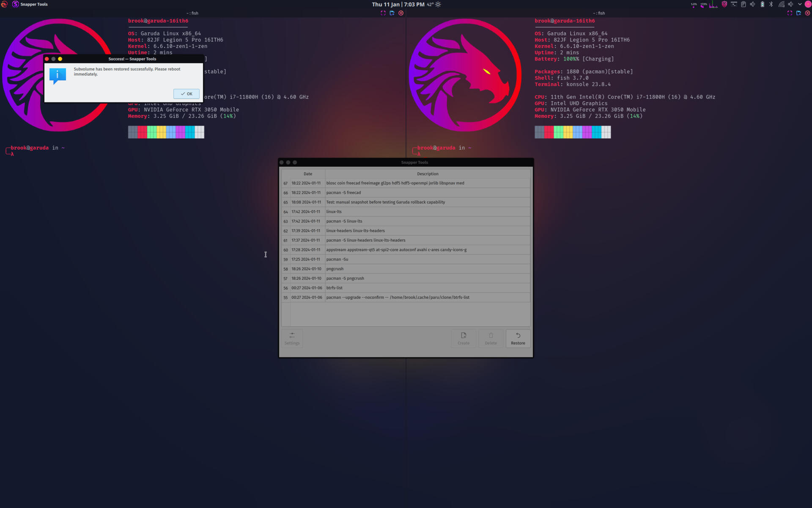Detach the left terminal pane via blue icon
The image size is (812, 508).
click(392, 13)
